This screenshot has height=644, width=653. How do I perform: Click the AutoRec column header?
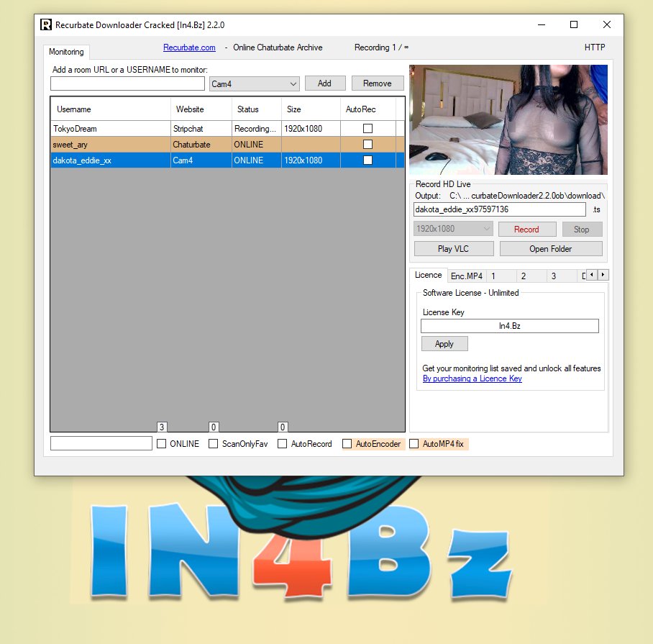click(x=367, y=109)
